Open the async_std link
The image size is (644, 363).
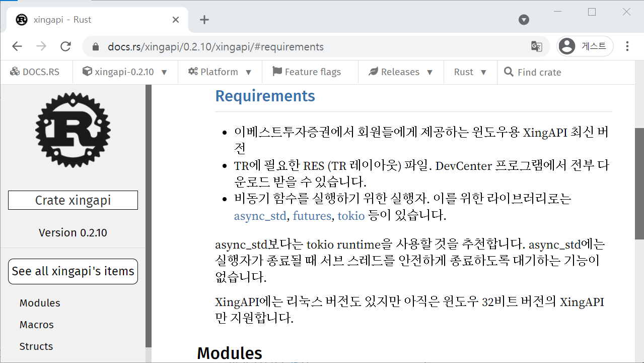pyautogui.click(x=260, y=216)
